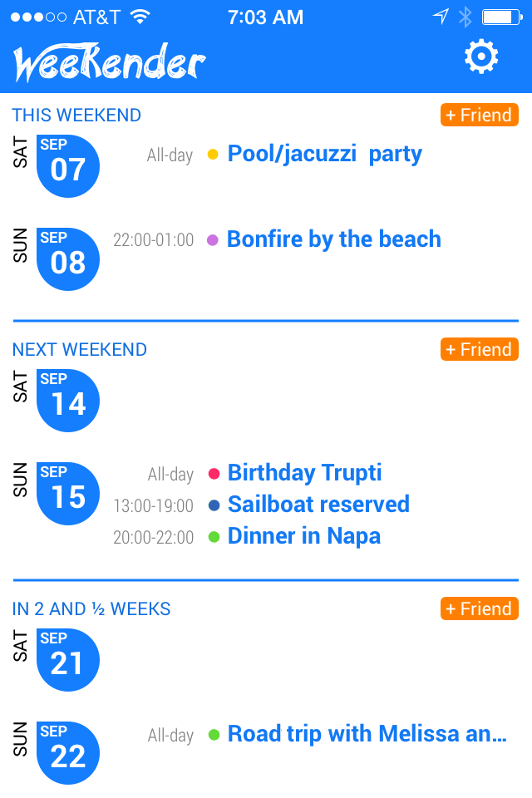Select the SEP 07 date badge
Image resolution: width=532 pixels, height=798 pixels.
coord(67,166)
